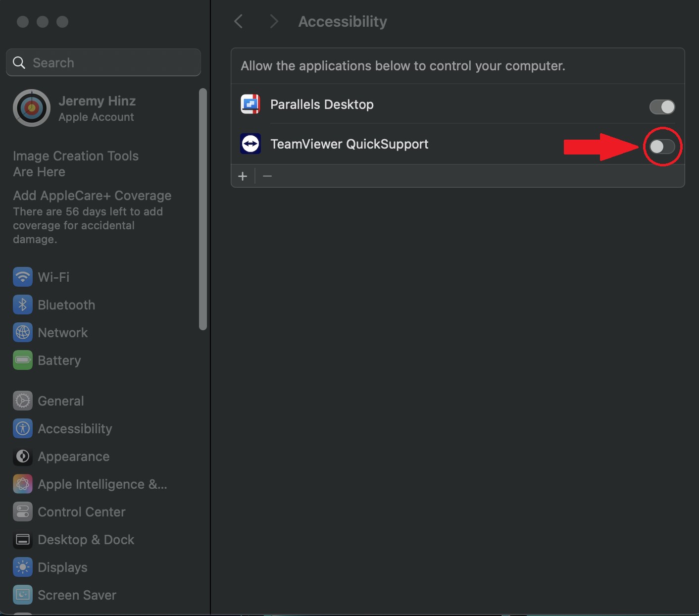Open Desktop & Dock settings

(x=23, y=540)
